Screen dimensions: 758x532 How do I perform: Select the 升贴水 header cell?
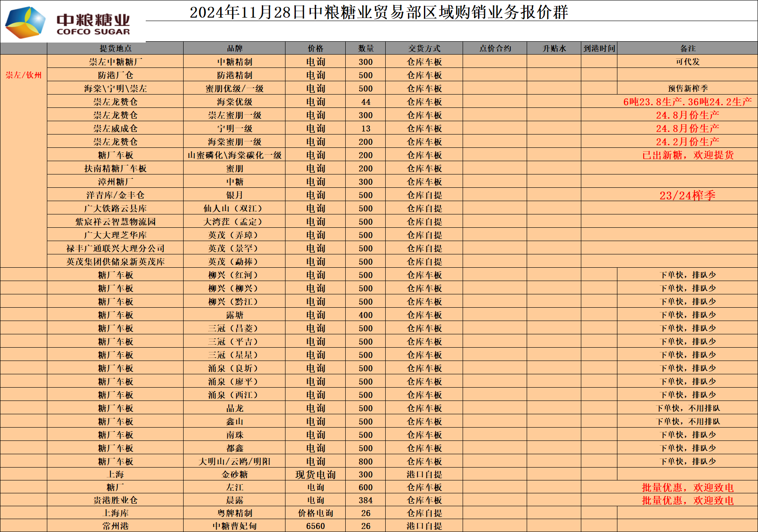click(554, 49)
